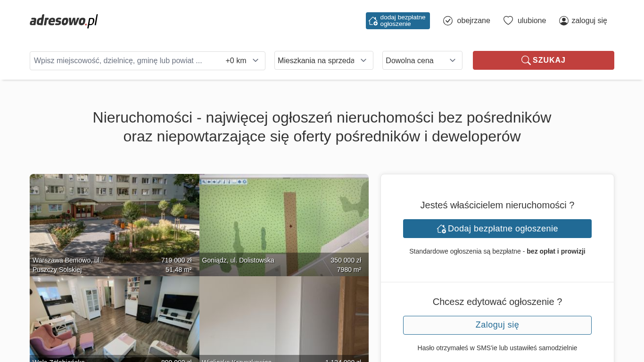Open the obejrzane viewed listings link

pos(473,21)
